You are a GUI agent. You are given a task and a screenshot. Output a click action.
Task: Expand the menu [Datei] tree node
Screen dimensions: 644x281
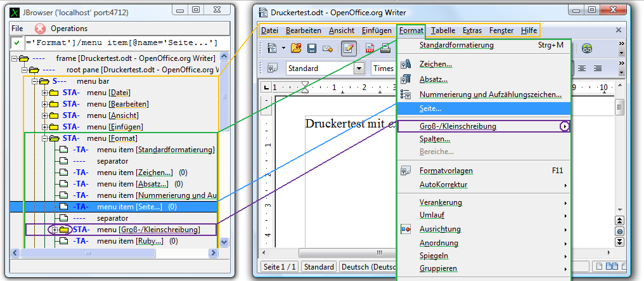(45, 93)
